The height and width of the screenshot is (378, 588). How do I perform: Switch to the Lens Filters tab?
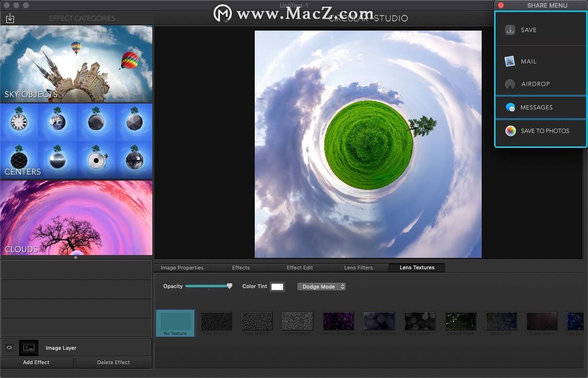(358, 267)
